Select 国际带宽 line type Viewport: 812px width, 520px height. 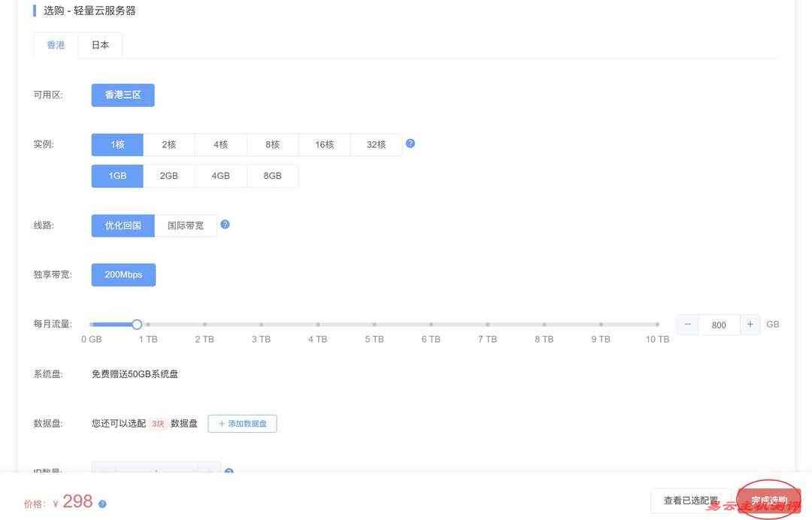[x=185, y=225]
